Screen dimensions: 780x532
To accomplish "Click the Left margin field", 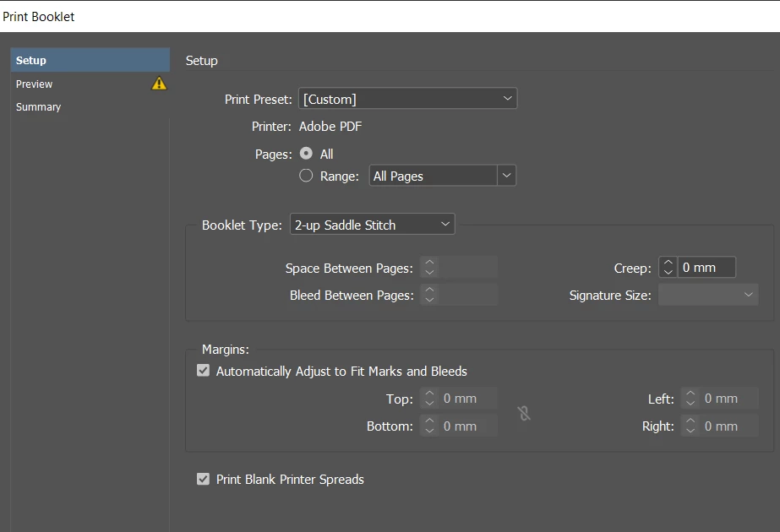I will click(728, 399).
